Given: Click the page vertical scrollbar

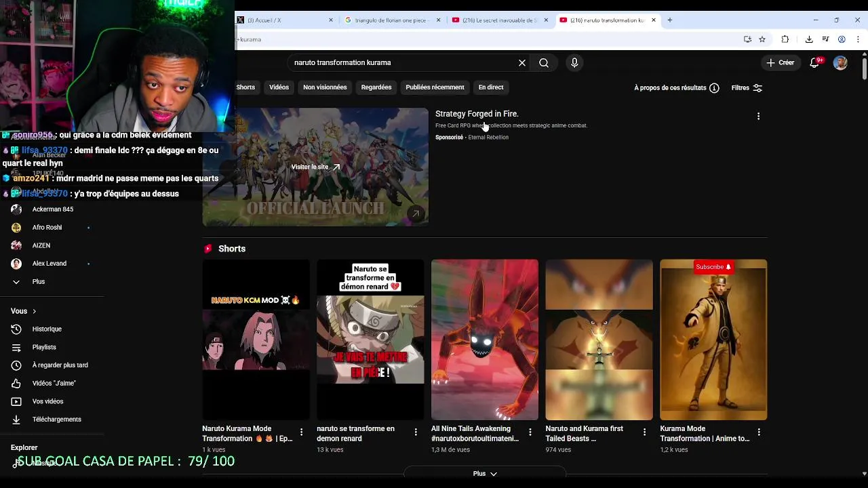Looking at the screenshot, I should coord(864,69).
